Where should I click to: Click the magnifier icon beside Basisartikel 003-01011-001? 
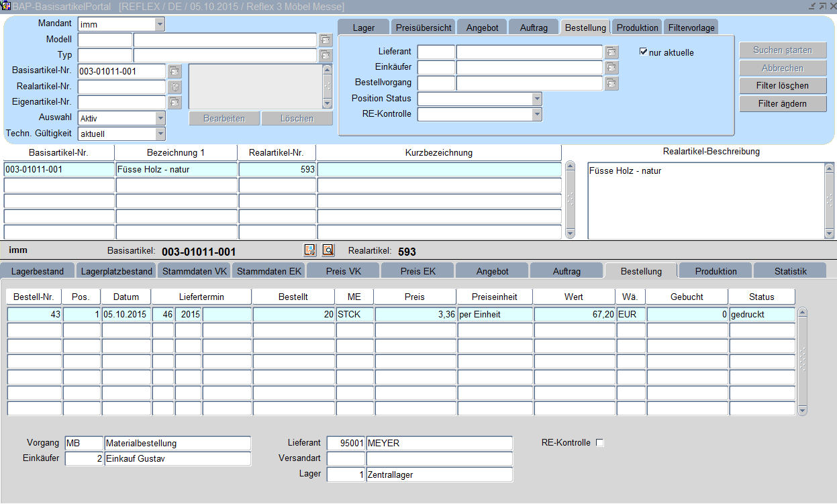[x=328, y=250]
